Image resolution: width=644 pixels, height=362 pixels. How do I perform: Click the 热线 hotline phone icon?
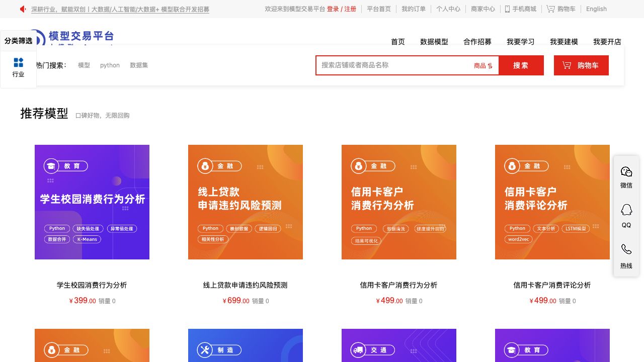click(x=626, y=249)
